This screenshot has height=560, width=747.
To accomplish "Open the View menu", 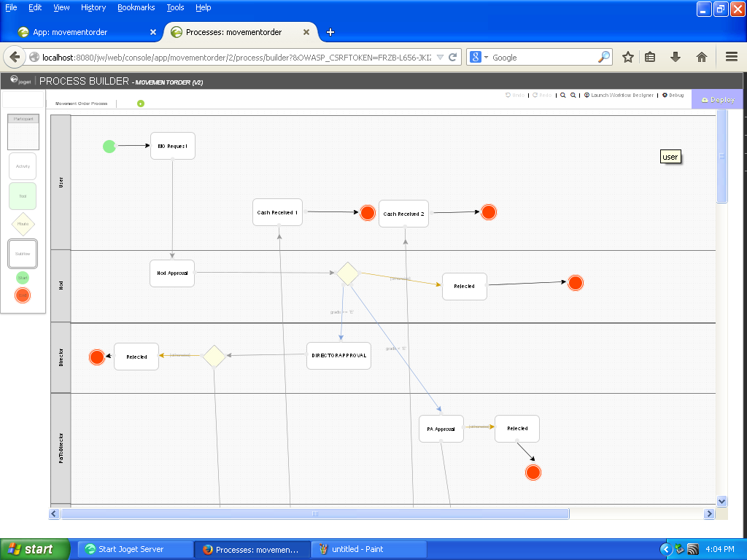I will pos(61,7).
